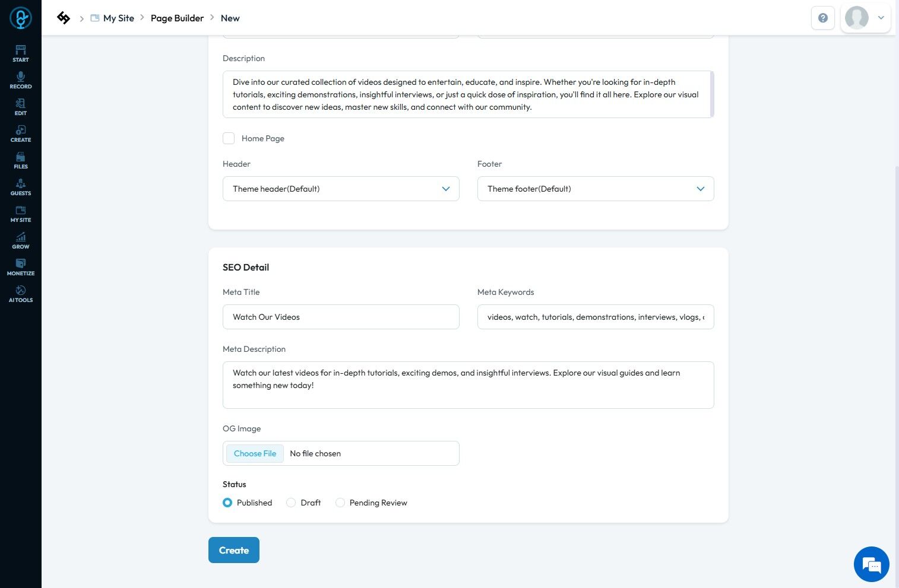Go to My Site breadcrumb
899x588 pixels.
pos(118,18)
